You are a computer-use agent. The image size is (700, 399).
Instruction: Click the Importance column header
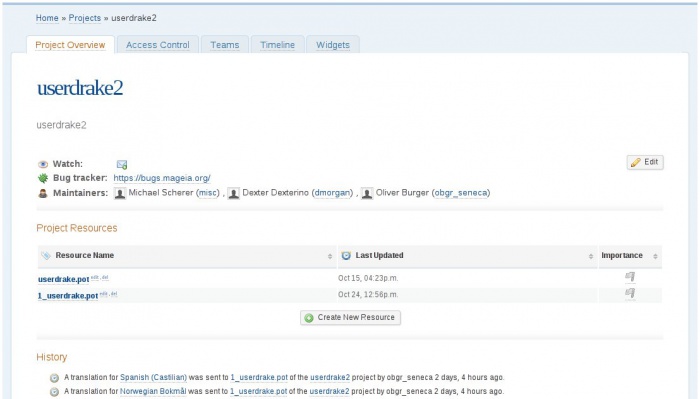click(630, 256)
